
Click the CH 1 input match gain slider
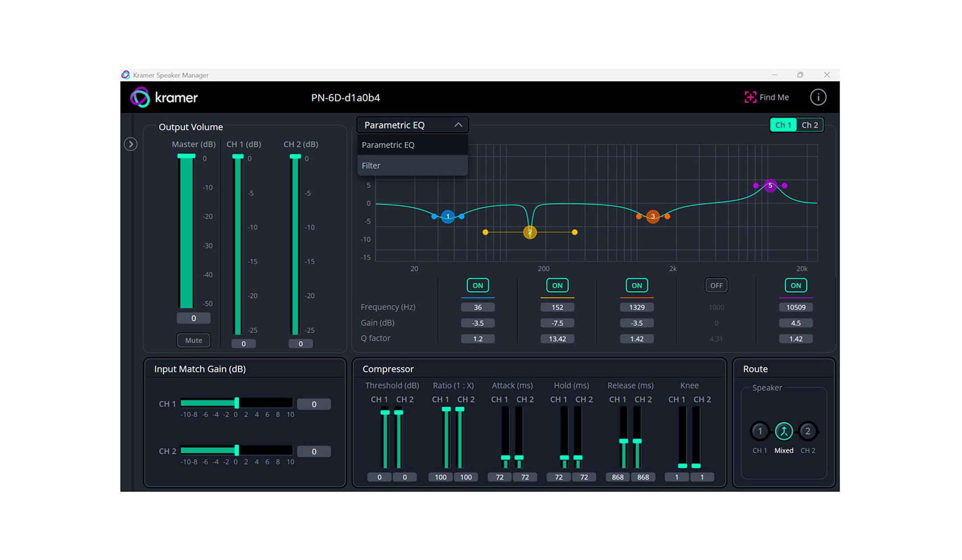236,403
